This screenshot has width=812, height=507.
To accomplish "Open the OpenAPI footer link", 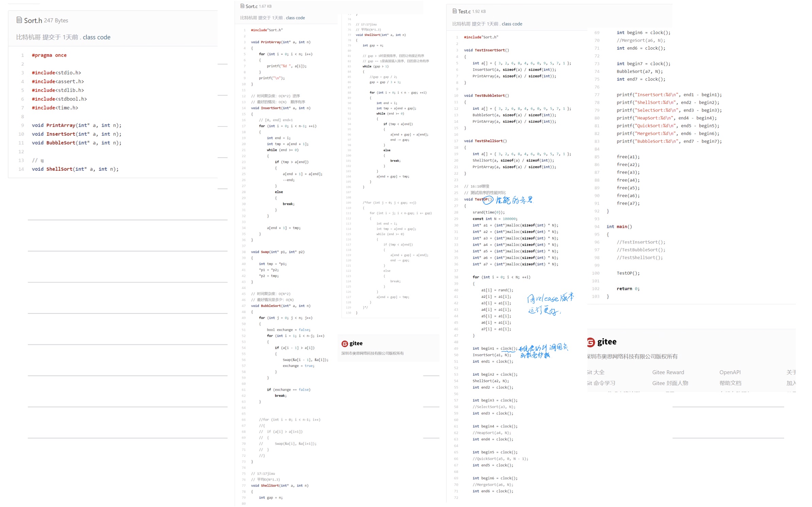I will click(730, 372).
